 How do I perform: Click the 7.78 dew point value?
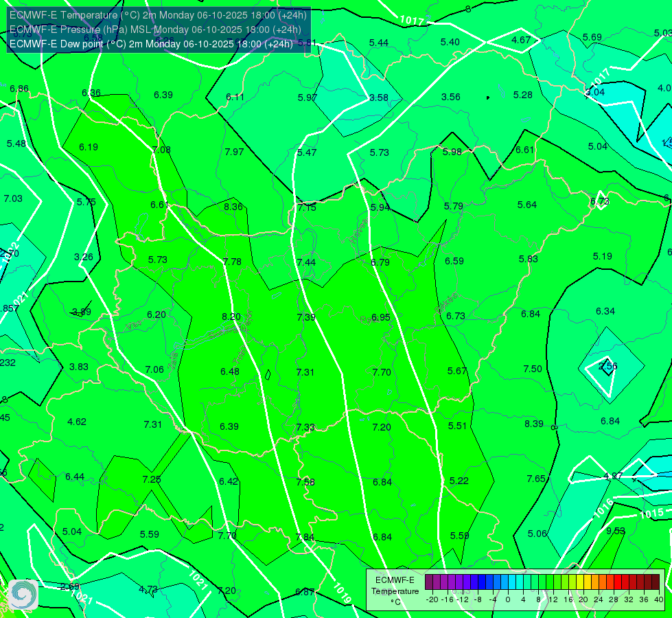tap(232, 262)
